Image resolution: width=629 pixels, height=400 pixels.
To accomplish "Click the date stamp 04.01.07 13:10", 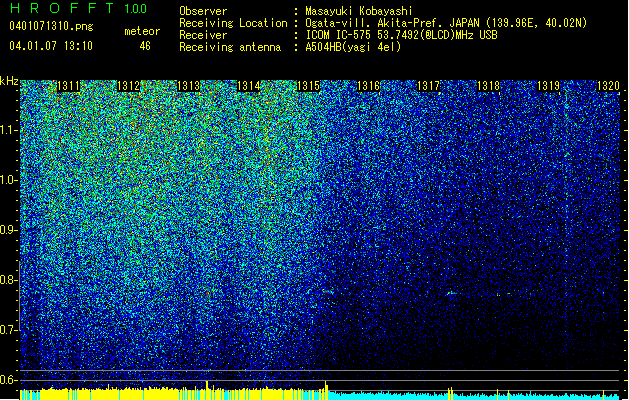I will tap(51, 46).
